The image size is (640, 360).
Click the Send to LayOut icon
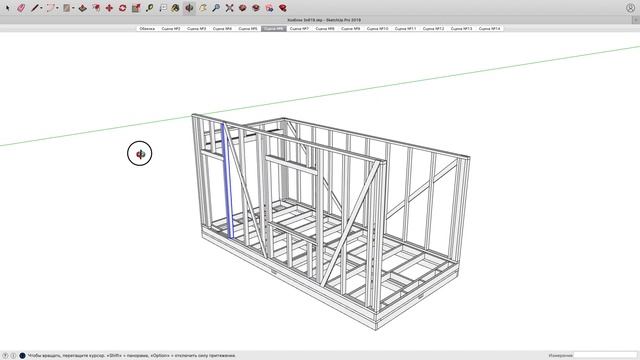(269, 8)
